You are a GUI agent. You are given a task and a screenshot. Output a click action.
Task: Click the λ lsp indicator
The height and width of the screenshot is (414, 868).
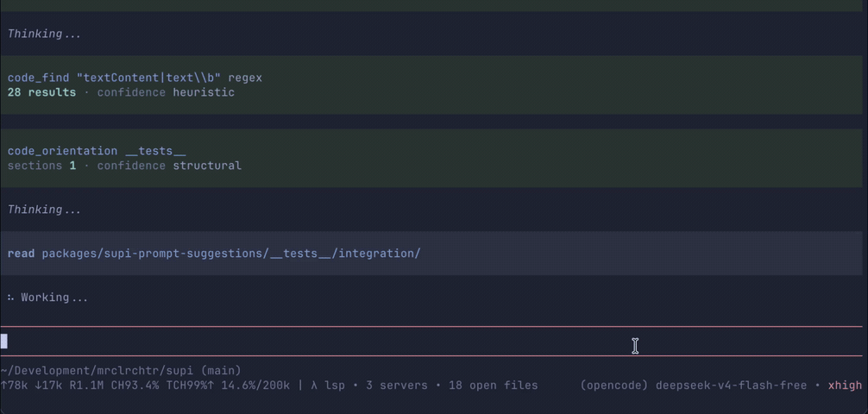pyautogui.click(x=328, y=386)
